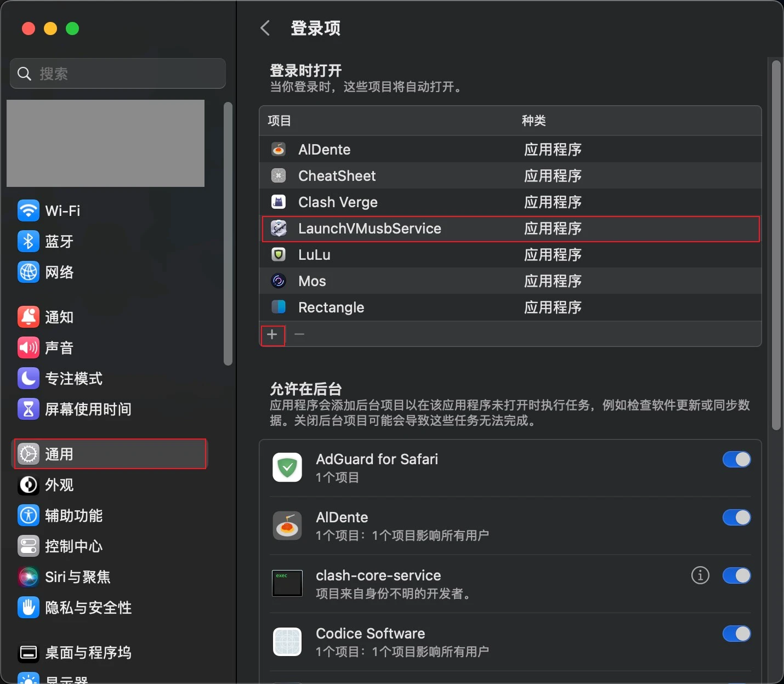Image resolution: width=784 pixels, height=684 pixels.
Task: Click the Mos app icon
Action: click(279, 281)
